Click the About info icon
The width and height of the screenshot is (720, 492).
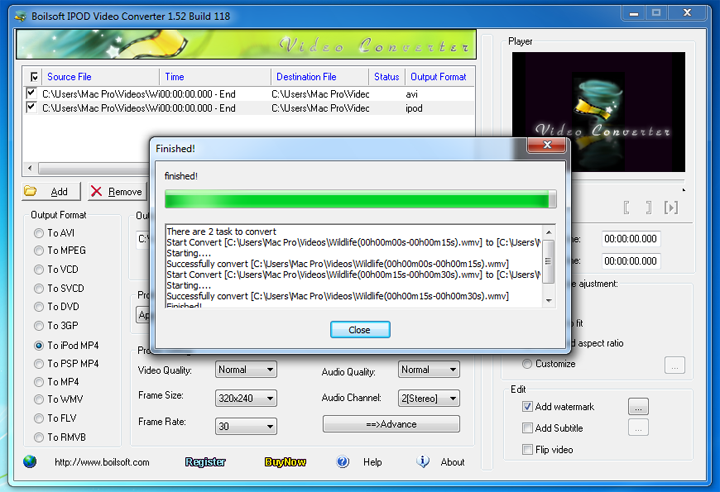(x=423, y=461)
